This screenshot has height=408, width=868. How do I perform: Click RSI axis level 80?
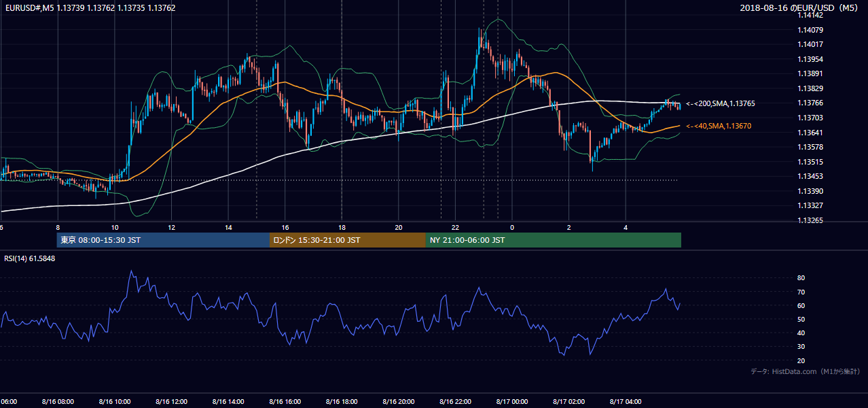[x=801, y=278]
